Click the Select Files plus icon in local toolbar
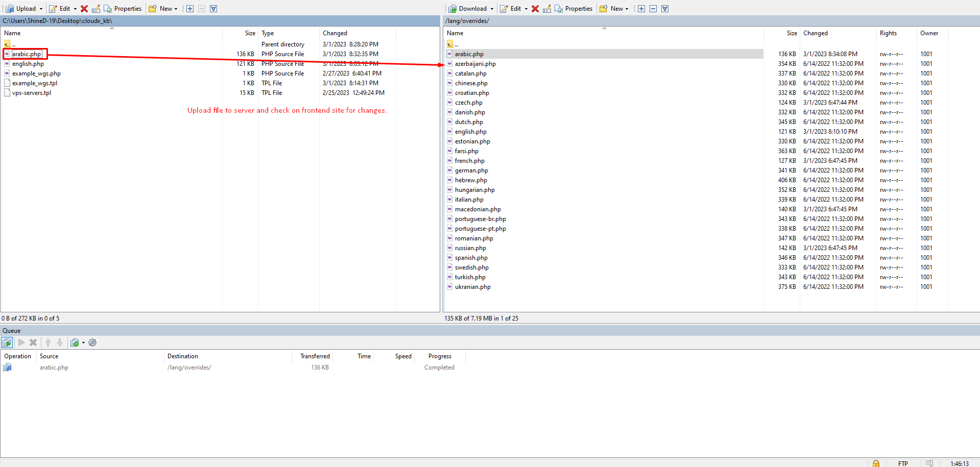Image resolution: width=980 pixels, height=467 pixels. 190,9
